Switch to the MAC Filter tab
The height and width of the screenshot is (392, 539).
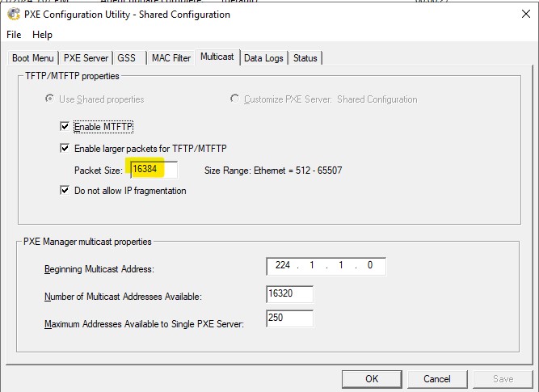click(171, 57)
